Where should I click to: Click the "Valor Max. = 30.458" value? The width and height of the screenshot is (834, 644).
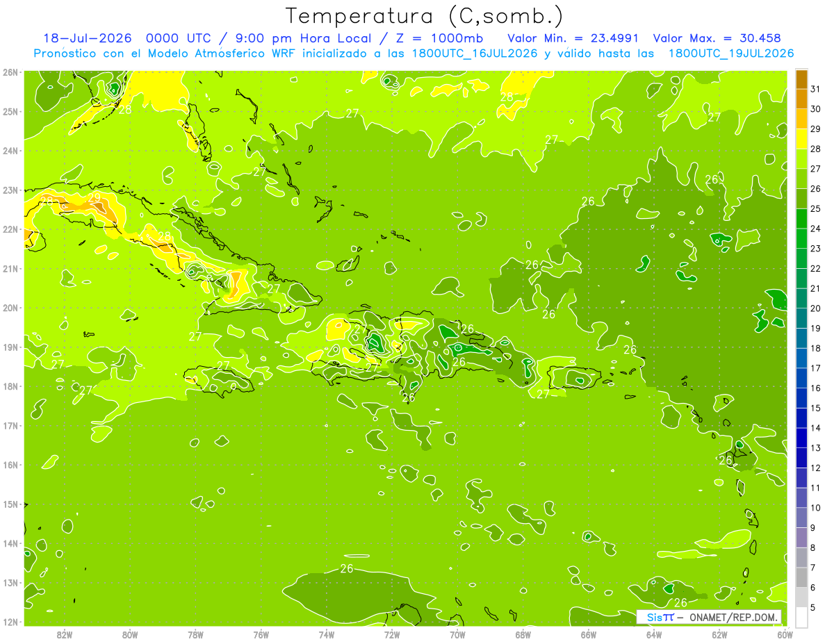[717, 38]
